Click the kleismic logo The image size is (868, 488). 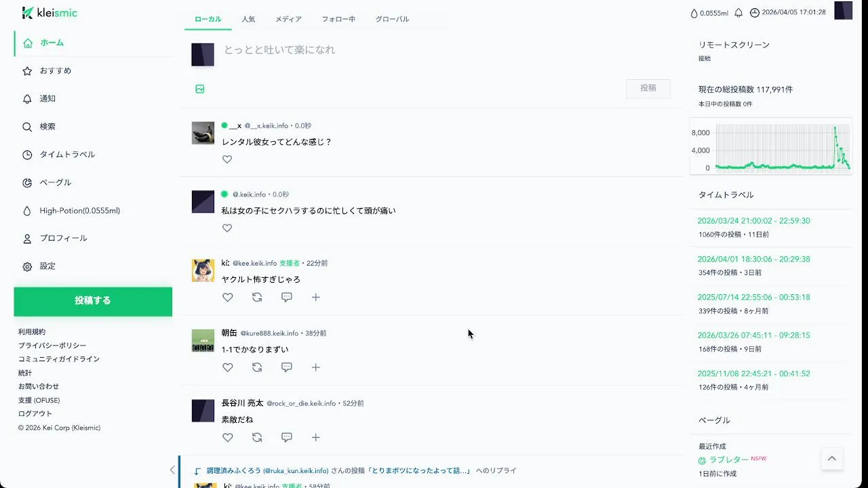click(50, 12)
